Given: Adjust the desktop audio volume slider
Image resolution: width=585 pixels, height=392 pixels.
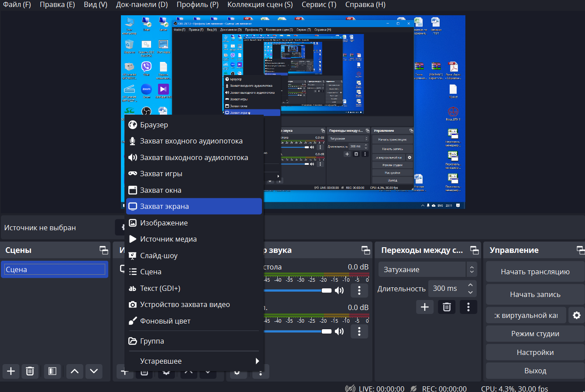Looking at the screenshot, I should tap(297, 290).
